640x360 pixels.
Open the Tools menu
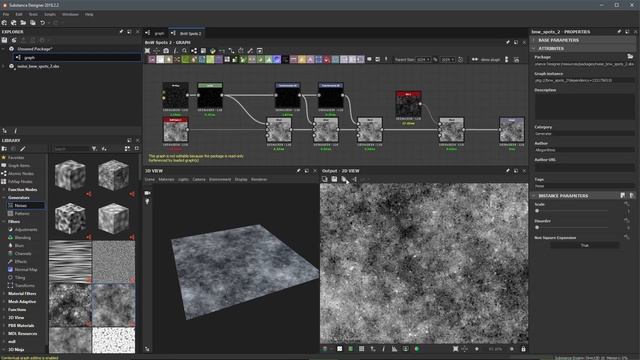point(33,14)
